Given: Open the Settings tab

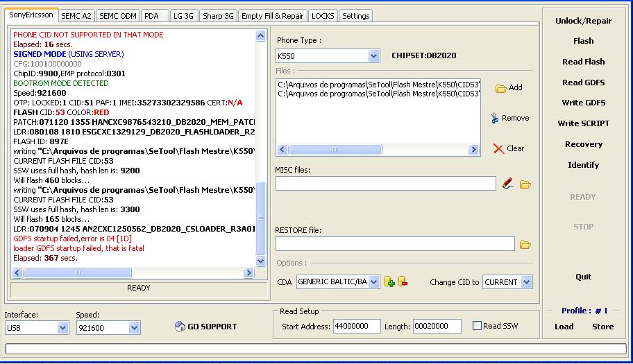Looking at the screenshot, I should [x=355, y=16].
